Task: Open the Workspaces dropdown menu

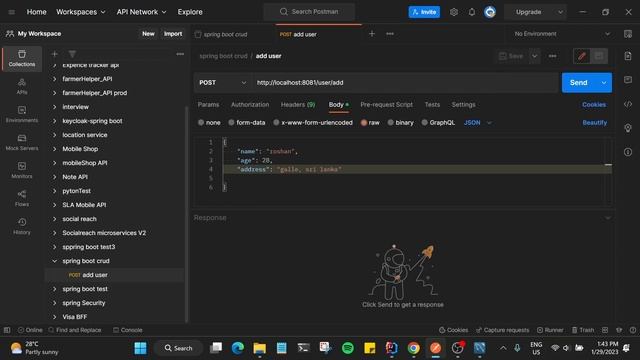Action: [80, 12]
